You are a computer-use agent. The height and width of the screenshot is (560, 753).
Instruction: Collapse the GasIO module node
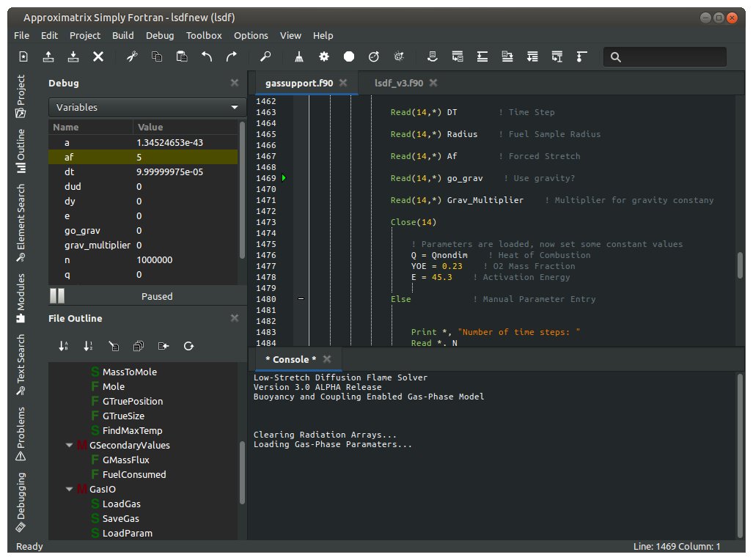[69, 489]
